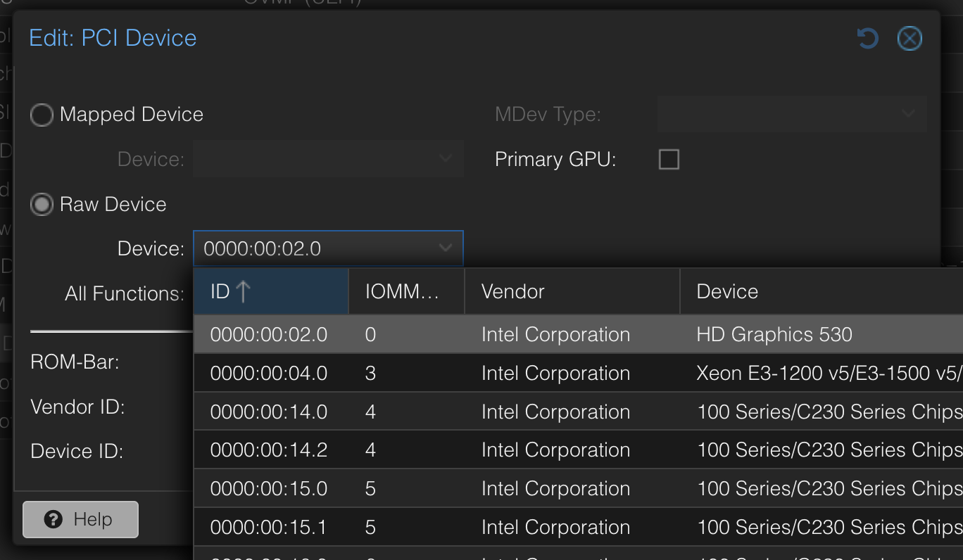Sort the list by Vendor column
The image size is (963, 560).
(512, 291)
